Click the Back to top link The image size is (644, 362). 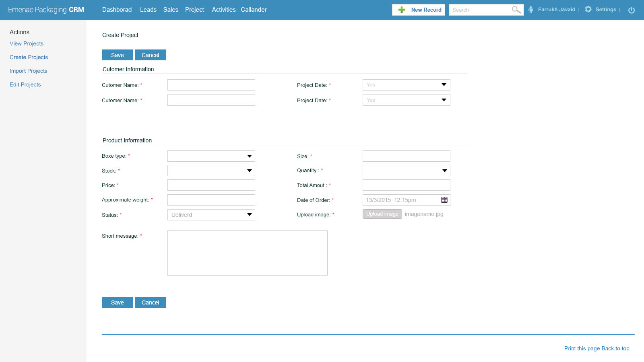[x=615, y=348]
